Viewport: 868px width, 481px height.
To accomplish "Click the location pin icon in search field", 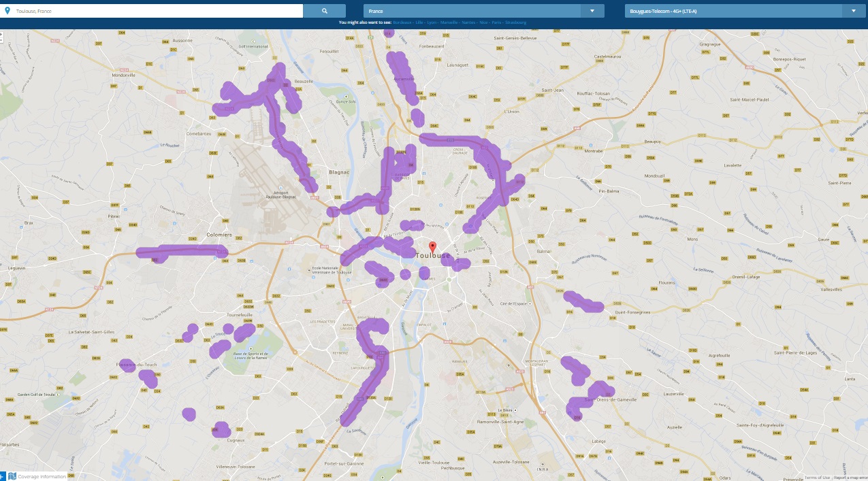I will [x=7, y=11].
